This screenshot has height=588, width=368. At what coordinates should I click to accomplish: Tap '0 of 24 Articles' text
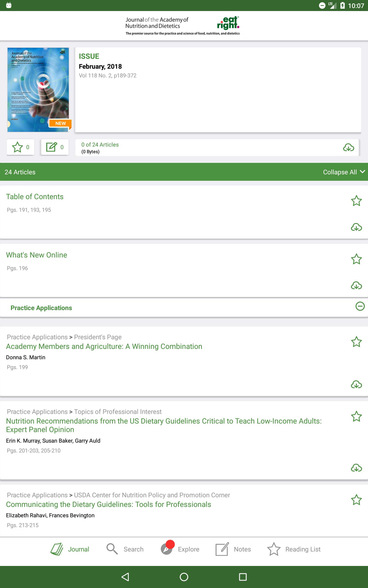tap(100, 144)
